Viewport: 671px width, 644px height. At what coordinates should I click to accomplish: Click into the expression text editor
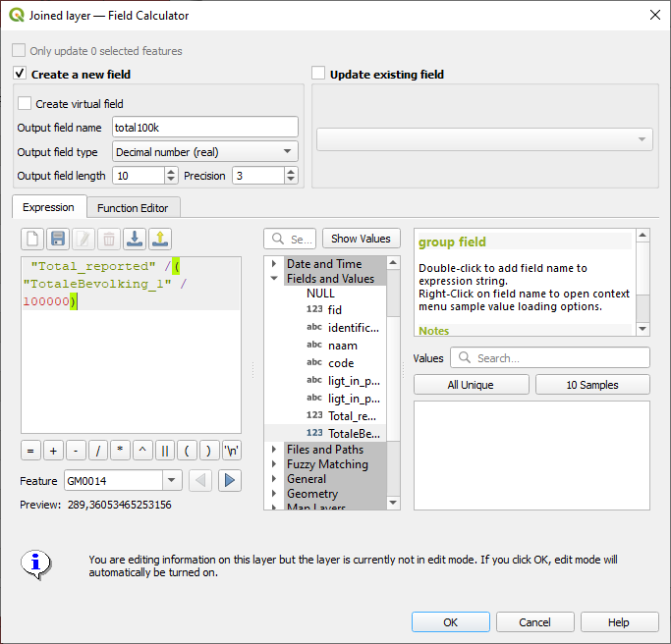point(131,345)
